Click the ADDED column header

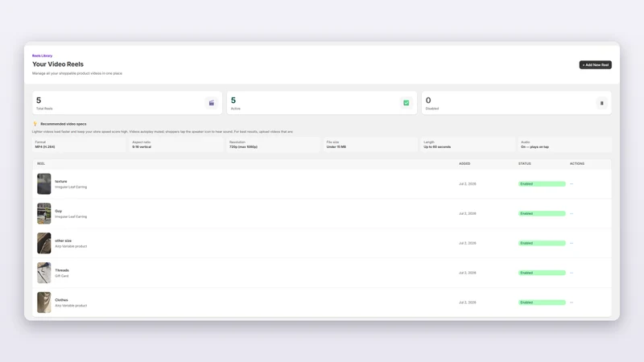pos(464,164)
